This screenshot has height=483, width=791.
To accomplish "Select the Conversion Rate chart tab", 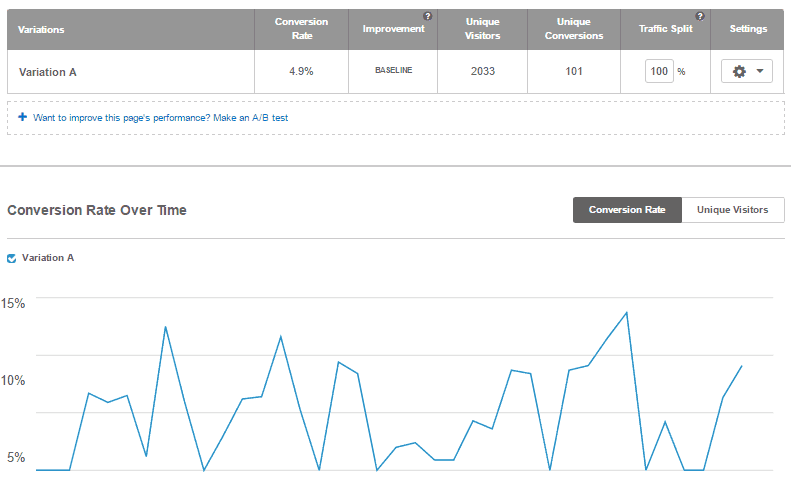I will [627, 210].
